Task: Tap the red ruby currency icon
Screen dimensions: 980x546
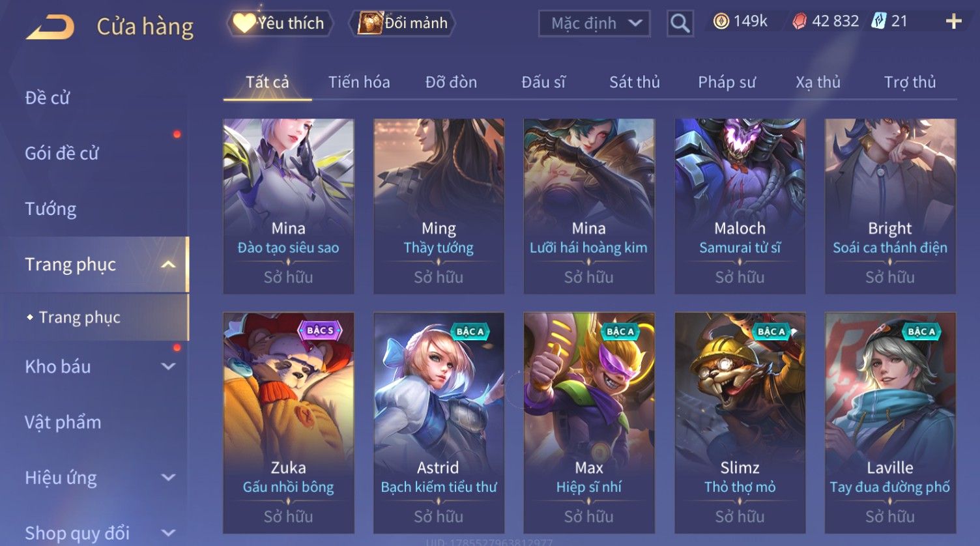Action: [x=799, y=22]
